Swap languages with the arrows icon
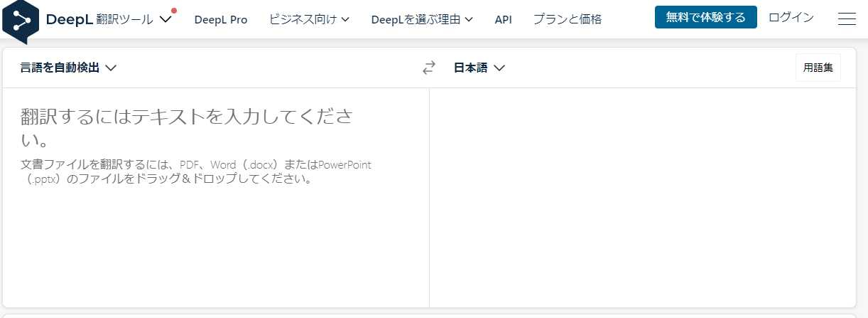The height and width of the screenshot is (318, 868). [x=428, y=68]
